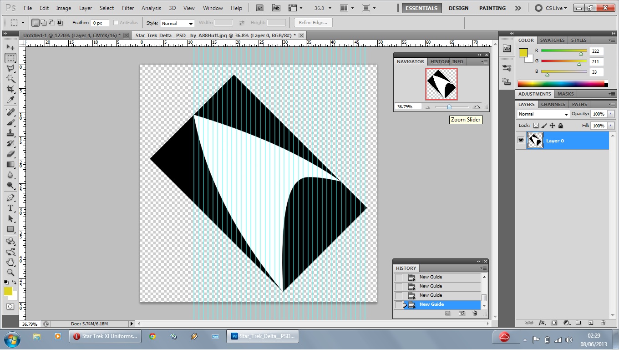Viewport: 619px width, 364px height.
Task: Launch Mini Bridge from the top bar
Action: [276, 8]
